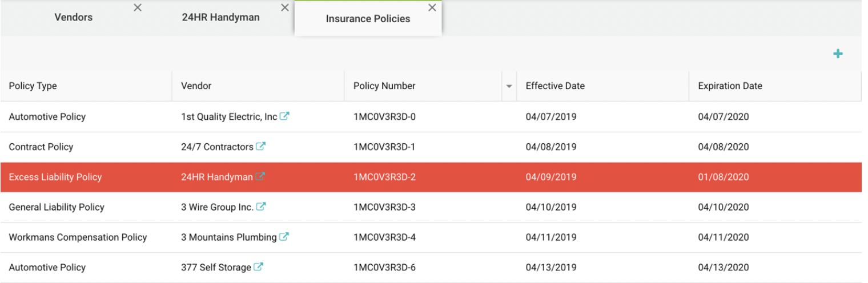Image resolution: width=868 pixels, height=283 pixels.
Task: Open external link for 1st Quality Electric, Inc
Action: coord(284,116)
